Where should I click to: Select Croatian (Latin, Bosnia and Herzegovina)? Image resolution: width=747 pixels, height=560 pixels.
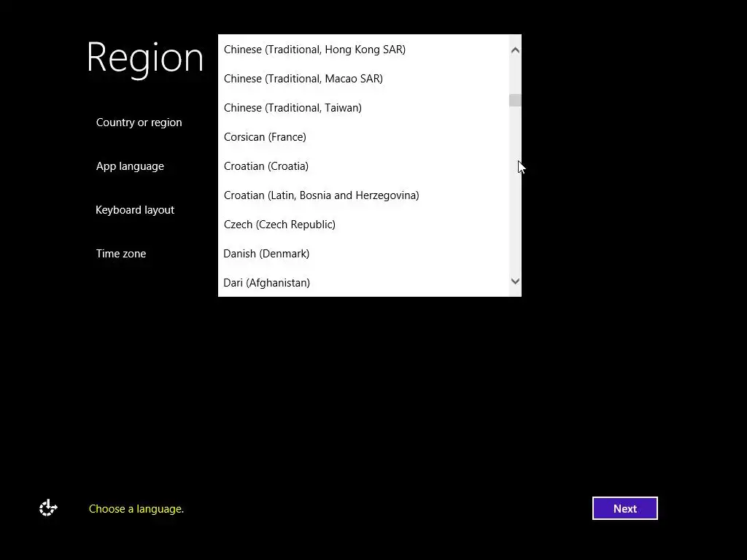coord(363,195)
